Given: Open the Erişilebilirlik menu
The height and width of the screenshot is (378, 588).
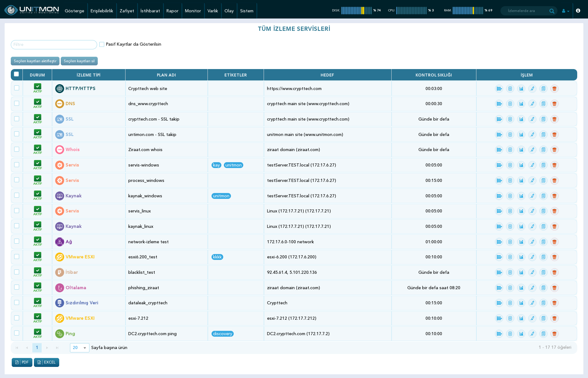Looking at the screenshot, I should 102,11.
